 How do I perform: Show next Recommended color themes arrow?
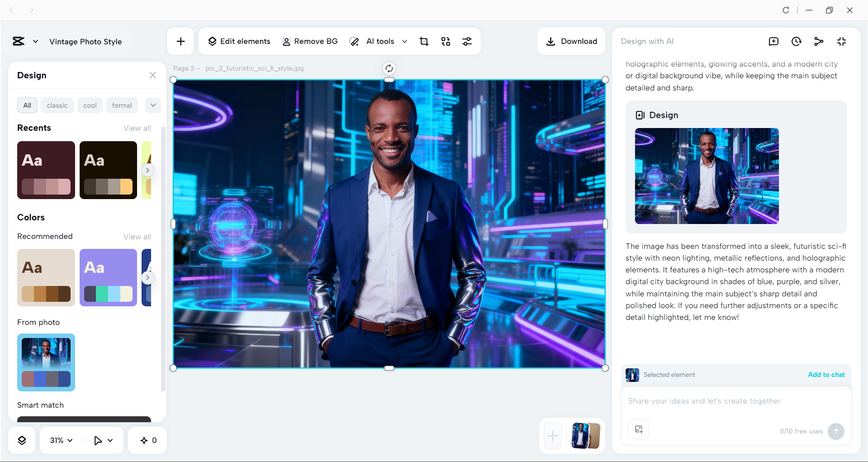pyautogui.click(x=147, y=277)
